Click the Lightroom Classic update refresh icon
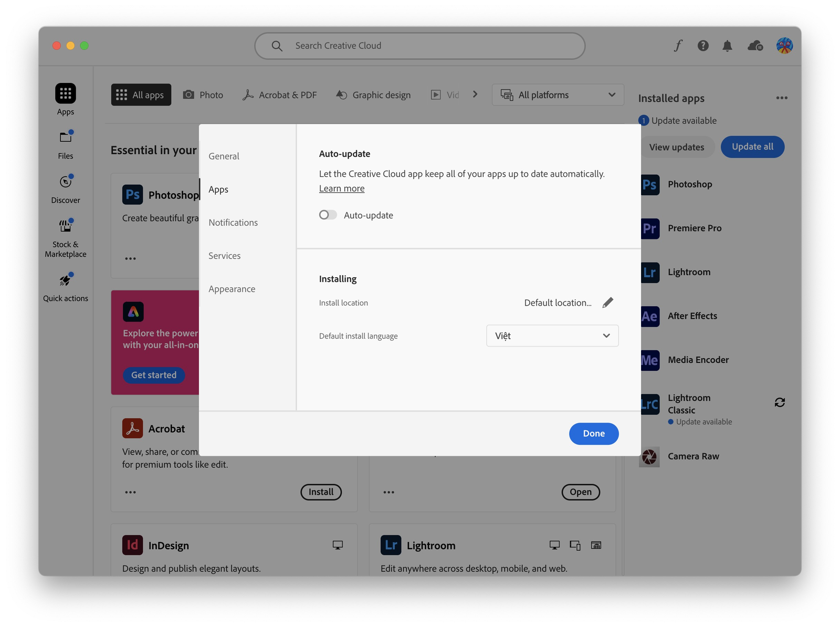Image resolution: width=840 pixels, height=627 pixels. [780, 402]
